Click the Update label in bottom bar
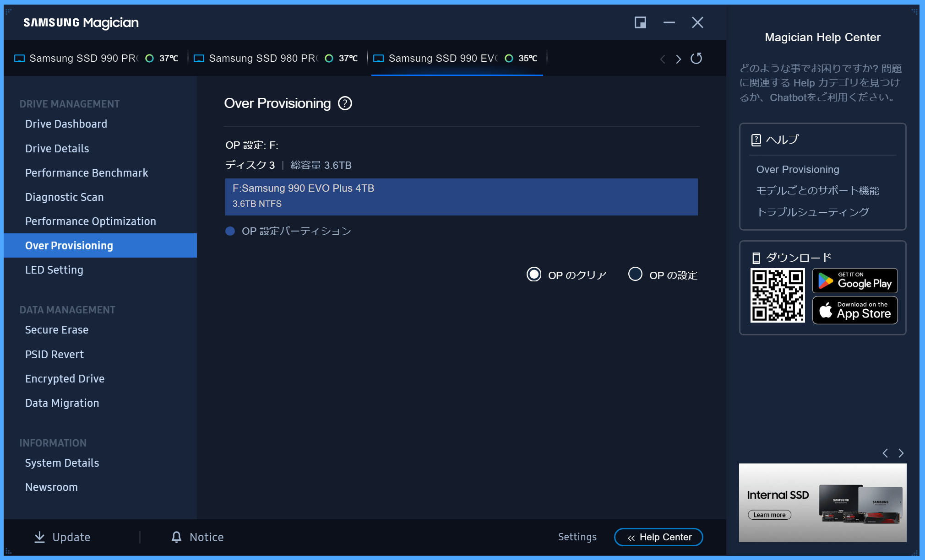This screenshot has height=560, width=925. coord(71,537)
